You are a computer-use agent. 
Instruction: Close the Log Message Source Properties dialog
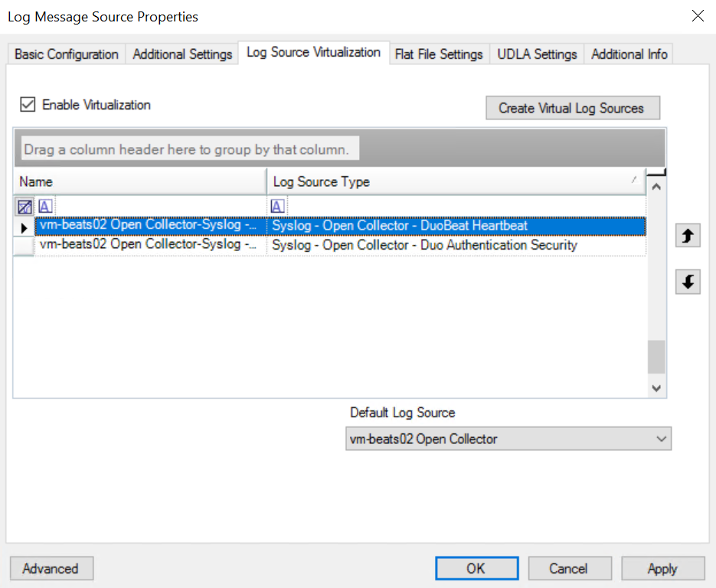697,16
